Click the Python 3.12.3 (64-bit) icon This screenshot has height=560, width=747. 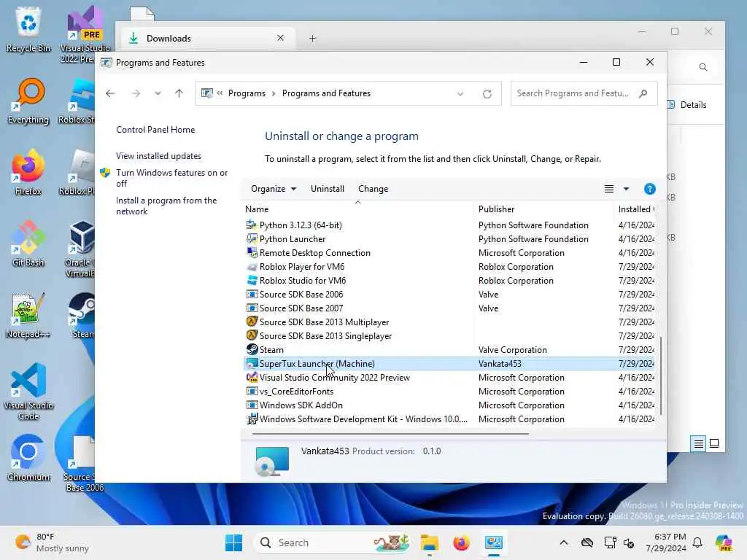coord(252,225)
